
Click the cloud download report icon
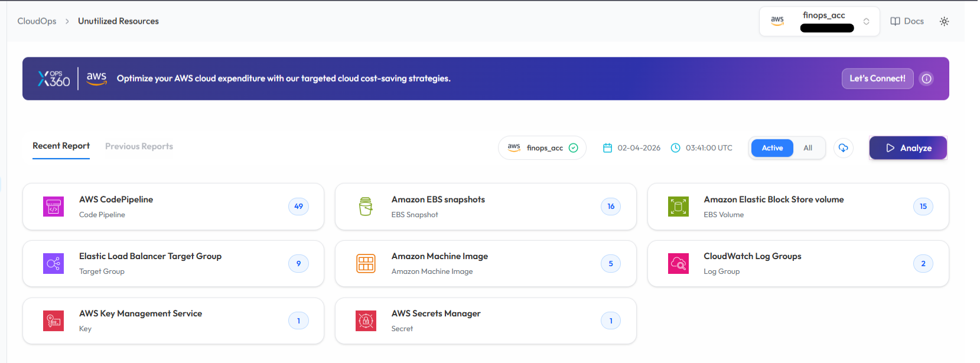843,148
